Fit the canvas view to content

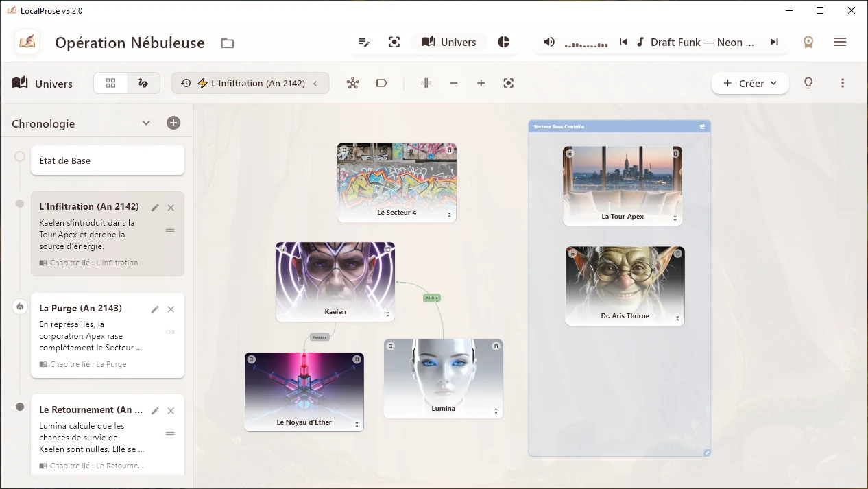point(508,83)
